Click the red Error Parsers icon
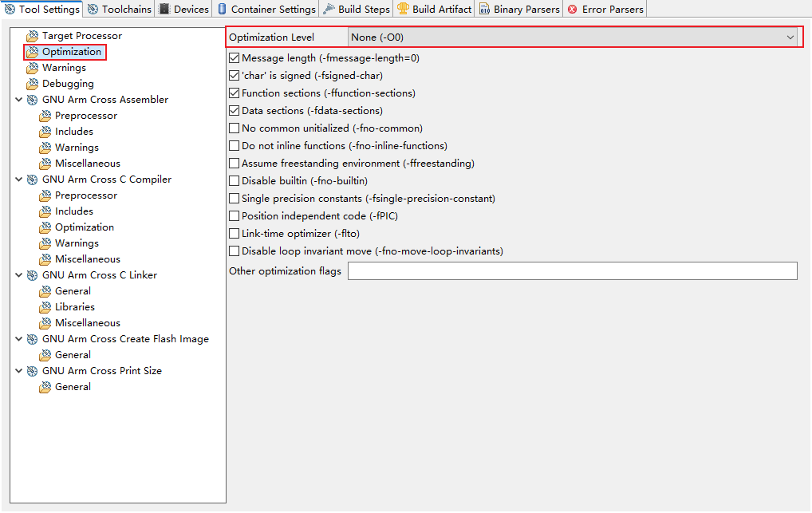This screenshot has height=513, width=812. (572, 10)
